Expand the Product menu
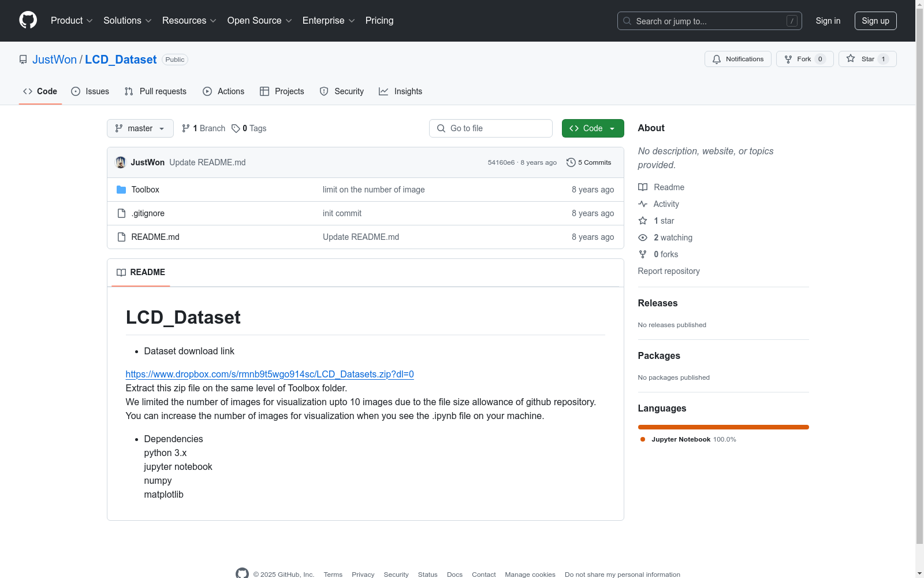This screenshot has height=578, width=924. coord(72,21)
